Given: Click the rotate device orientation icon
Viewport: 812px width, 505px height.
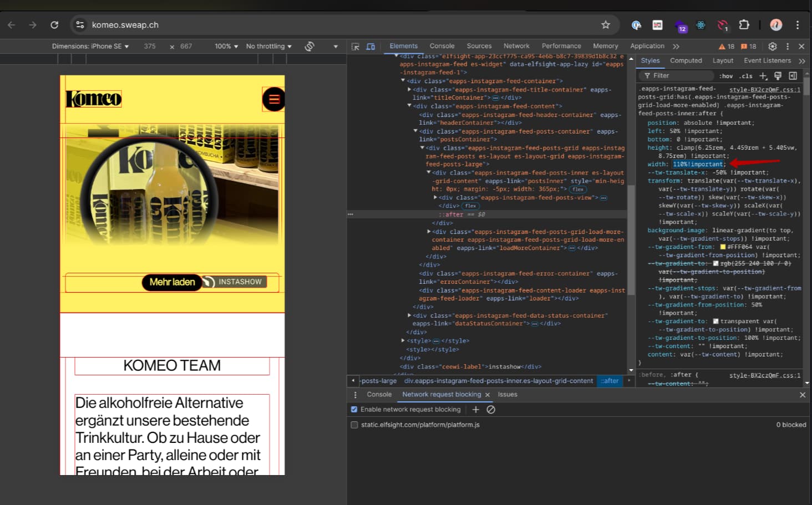Looking at the screenshot, I should point(309,47).
